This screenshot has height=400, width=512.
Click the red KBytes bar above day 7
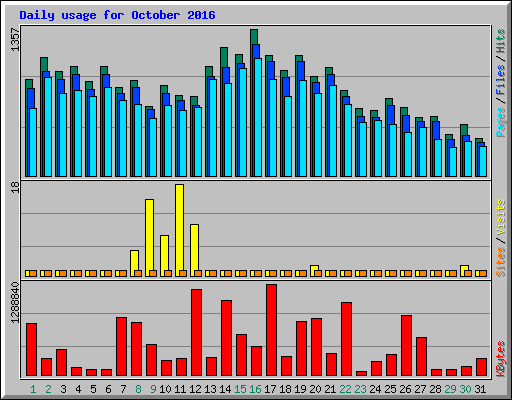coord(121,347)
